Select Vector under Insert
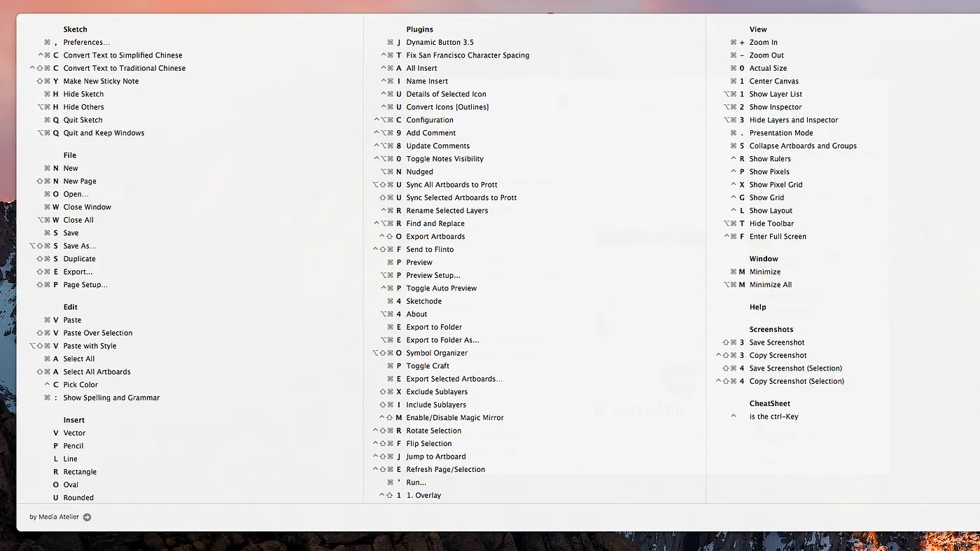Screen dimensions: 980x551 [x=74, y=433]
